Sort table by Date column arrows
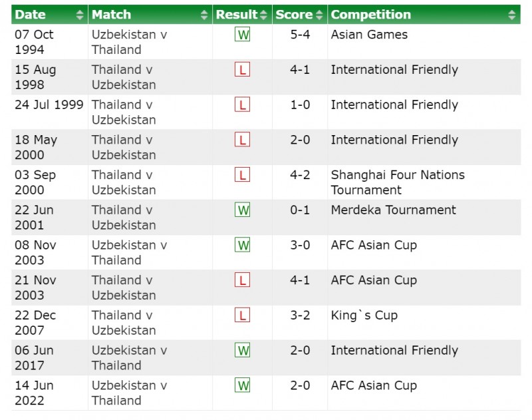532x420 pixels. point(80,15)
